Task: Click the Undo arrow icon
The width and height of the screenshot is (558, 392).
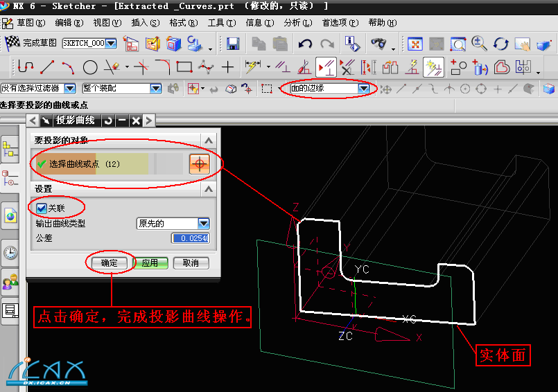Action: [305, 44]
